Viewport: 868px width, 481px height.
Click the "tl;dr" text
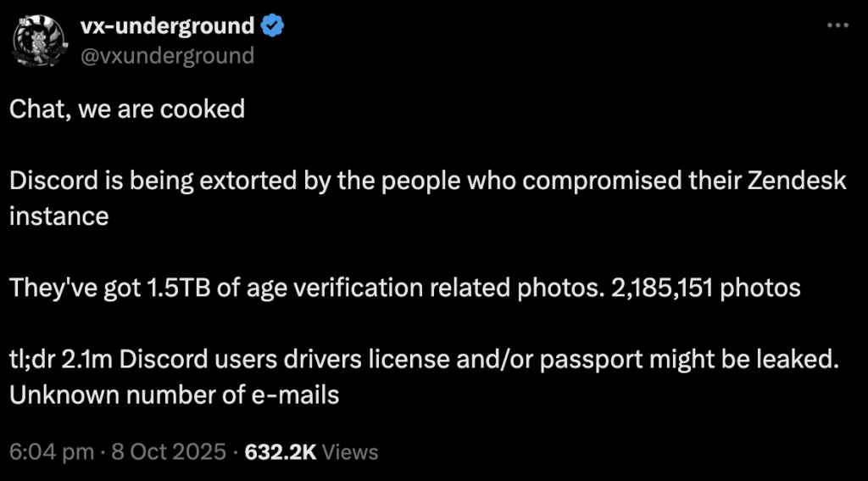coord(34,359)
